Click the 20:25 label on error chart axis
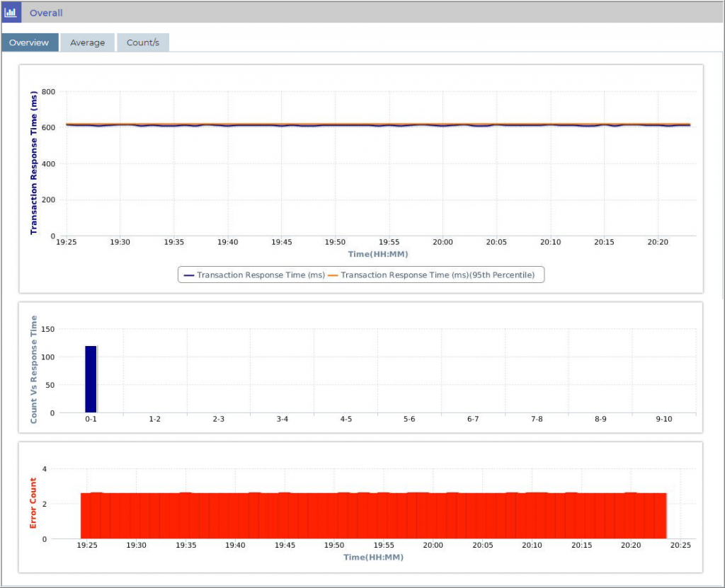This screenshot has height=588, width=725. pos(680,546)
